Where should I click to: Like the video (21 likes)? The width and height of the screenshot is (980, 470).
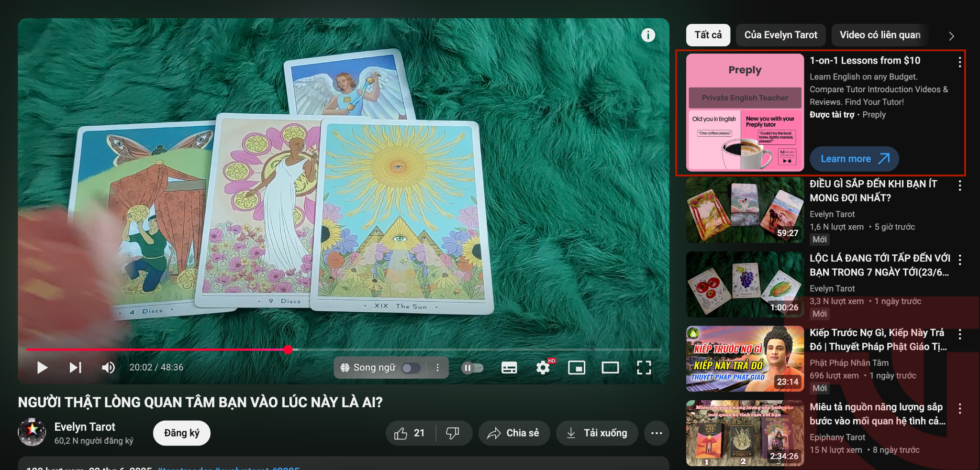411,433
